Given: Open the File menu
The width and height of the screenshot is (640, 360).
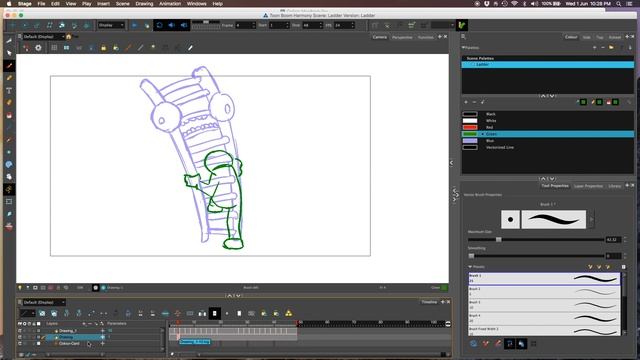Looking at the screenshot, I should pyautogui.click(x=41, y=4).
